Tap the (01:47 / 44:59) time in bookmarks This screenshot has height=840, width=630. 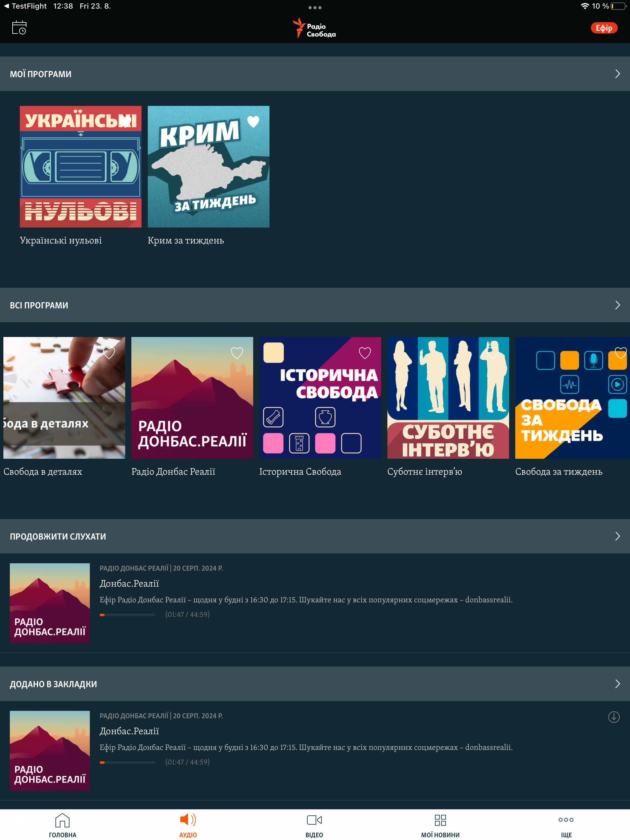coord(187,762)
